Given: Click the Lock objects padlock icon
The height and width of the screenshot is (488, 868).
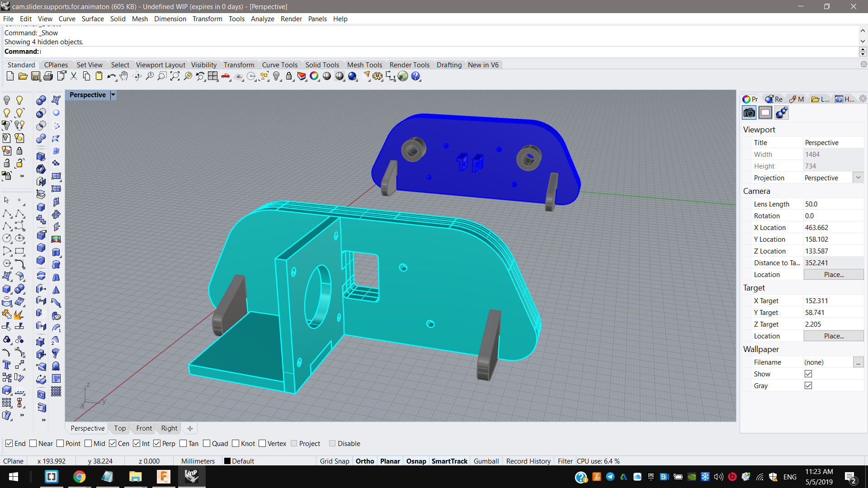Looking at the screenshot, I should pos(289,76).
